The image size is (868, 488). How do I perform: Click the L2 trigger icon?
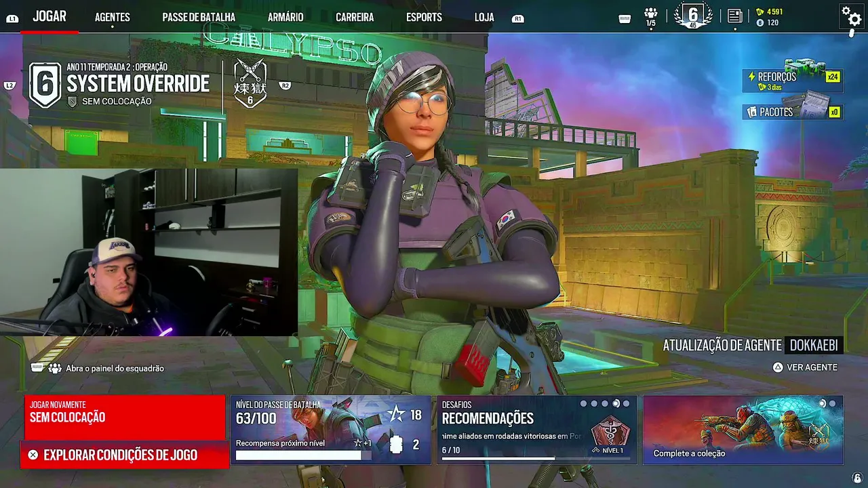(x=9, y=85)
